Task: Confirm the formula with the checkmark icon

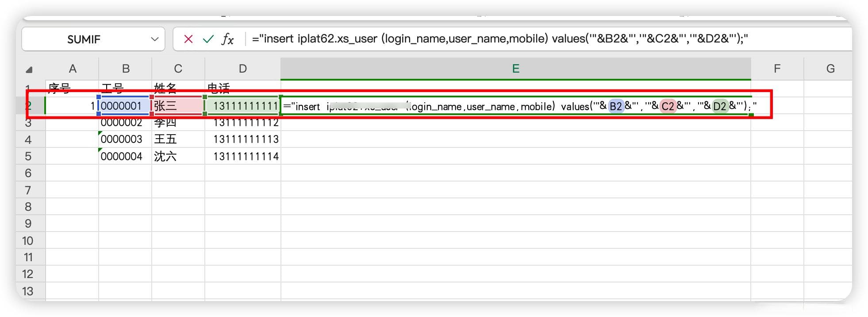Action: pos(208,39)
